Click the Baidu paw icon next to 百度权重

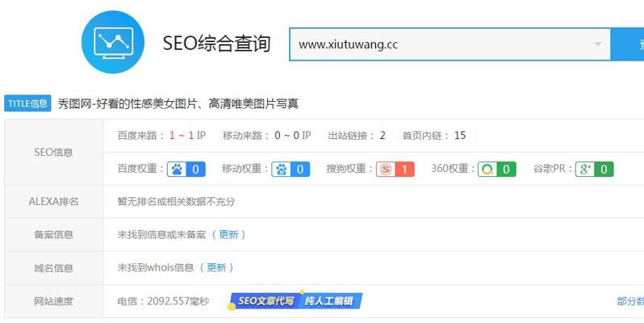click(x=177, y=170)
